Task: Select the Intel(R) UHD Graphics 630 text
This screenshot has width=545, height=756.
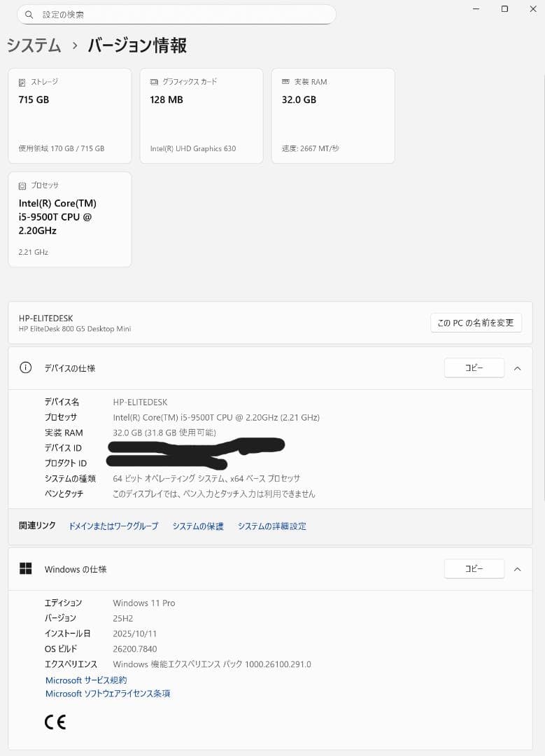Action: (x=193, y=148)
